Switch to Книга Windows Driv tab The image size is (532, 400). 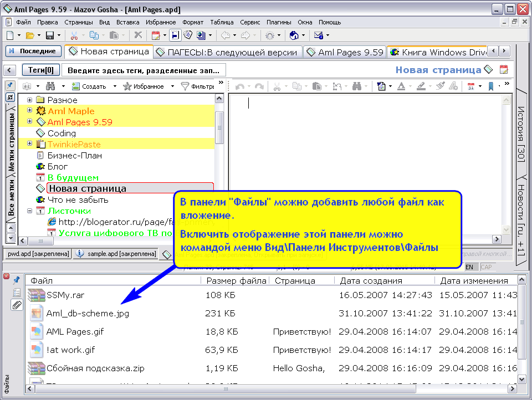click(x=437, y=52)
